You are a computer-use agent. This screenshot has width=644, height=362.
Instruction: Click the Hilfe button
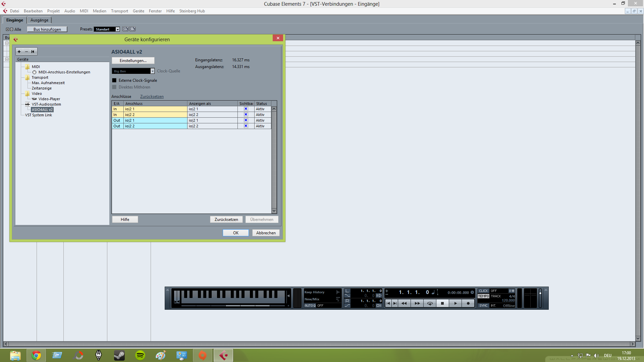pos(125,220)
